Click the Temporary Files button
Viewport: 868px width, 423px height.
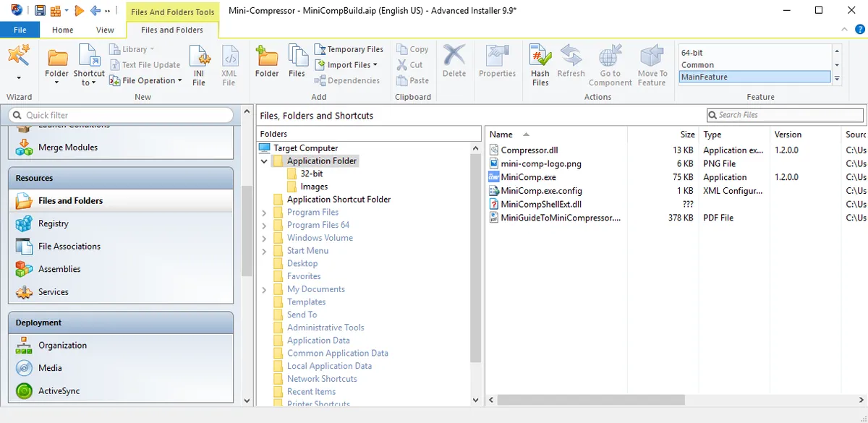pyautogui.click(x=349, y=49)
